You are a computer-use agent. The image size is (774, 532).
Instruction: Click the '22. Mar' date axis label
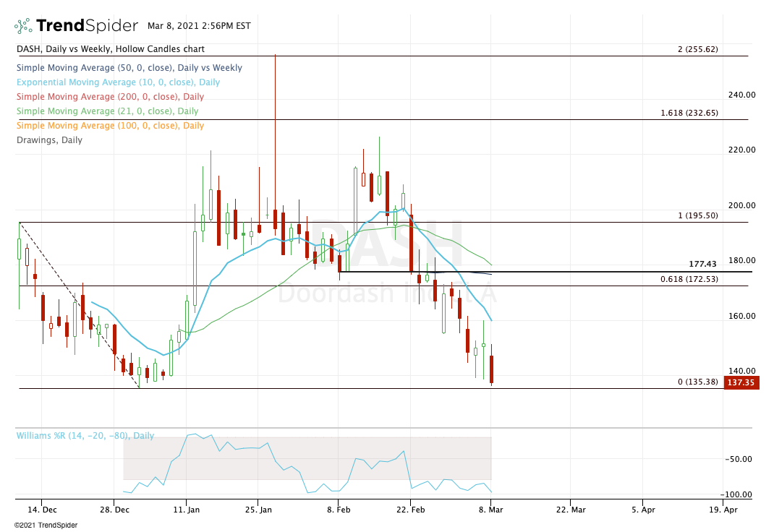point(571,510)
